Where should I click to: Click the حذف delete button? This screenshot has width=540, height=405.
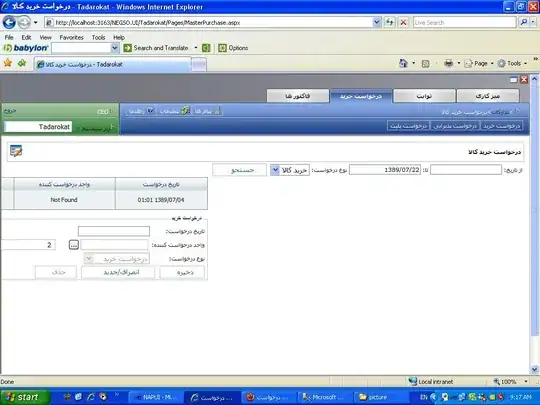point(56,272)
